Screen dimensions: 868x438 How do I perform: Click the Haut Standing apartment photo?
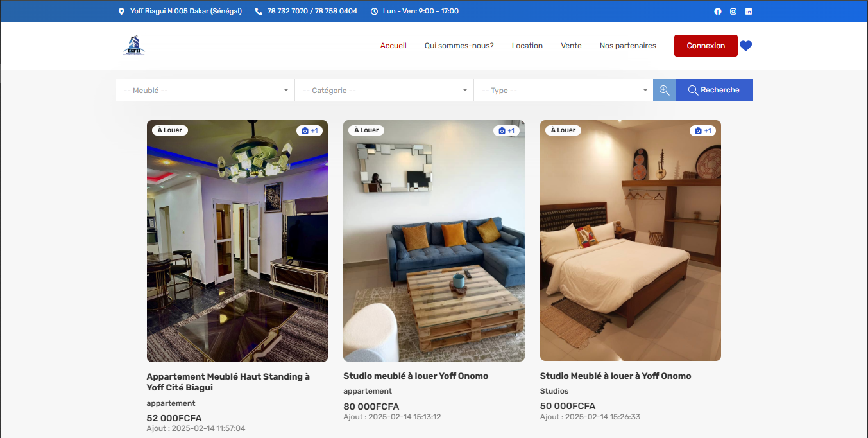pyautogui.click(x=237, y=241)
